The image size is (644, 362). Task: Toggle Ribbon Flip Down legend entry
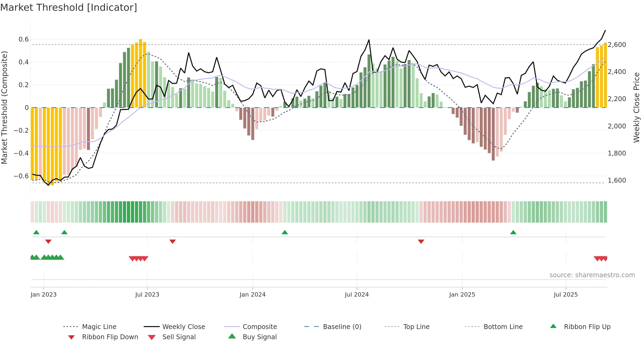(x=103, y=337)
